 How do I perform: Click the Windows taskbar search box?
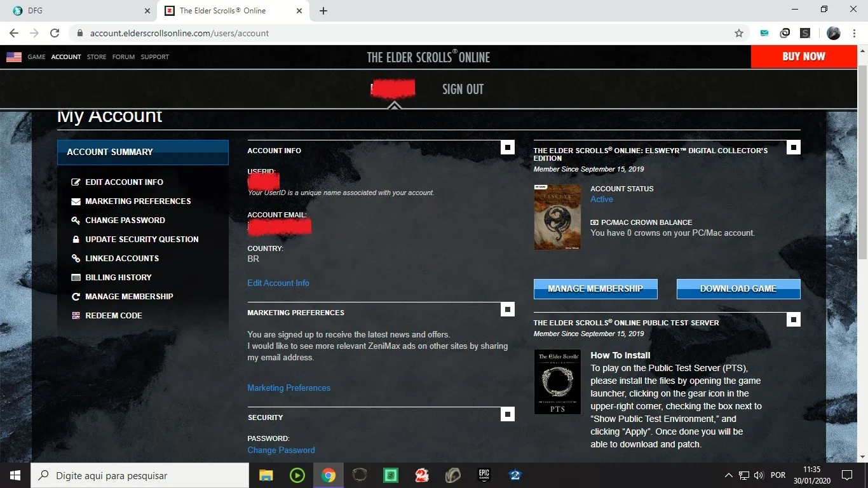coord(140,475)
